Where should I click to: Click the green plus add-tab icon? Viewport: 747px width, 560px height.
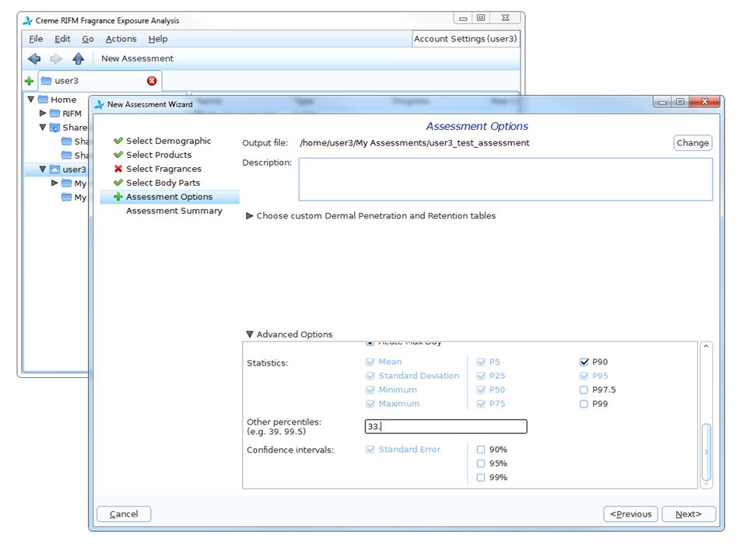tap(29, 81)
